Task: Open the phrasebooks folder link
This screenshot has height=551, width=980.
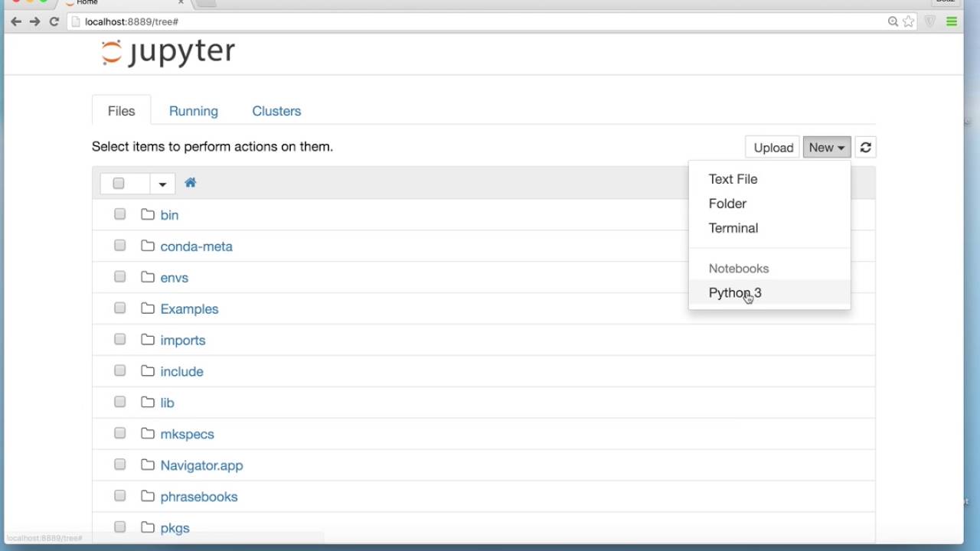Action: click(x=199, y=497)
